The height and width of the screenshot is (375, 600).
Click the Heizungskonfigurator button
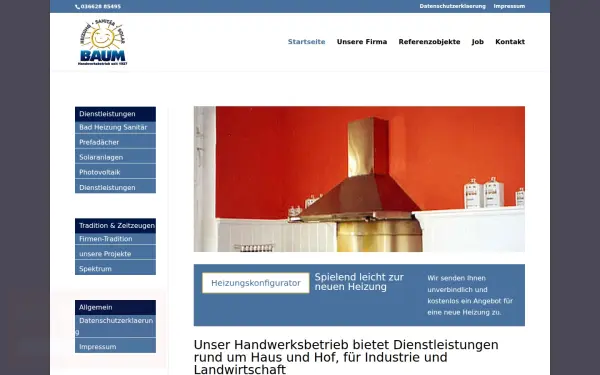256,283
